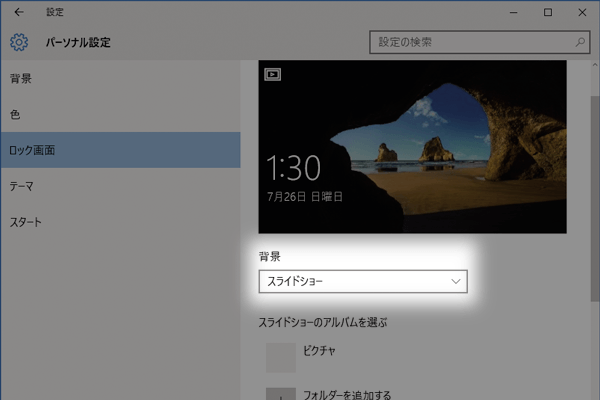Click the スライドショーのアルバムを選ぶ label
600x400 pixels.
click(323, 322)
